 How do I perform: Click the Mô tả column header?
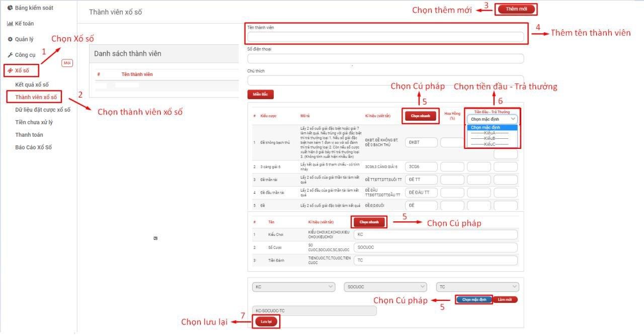tap(305, 116)
